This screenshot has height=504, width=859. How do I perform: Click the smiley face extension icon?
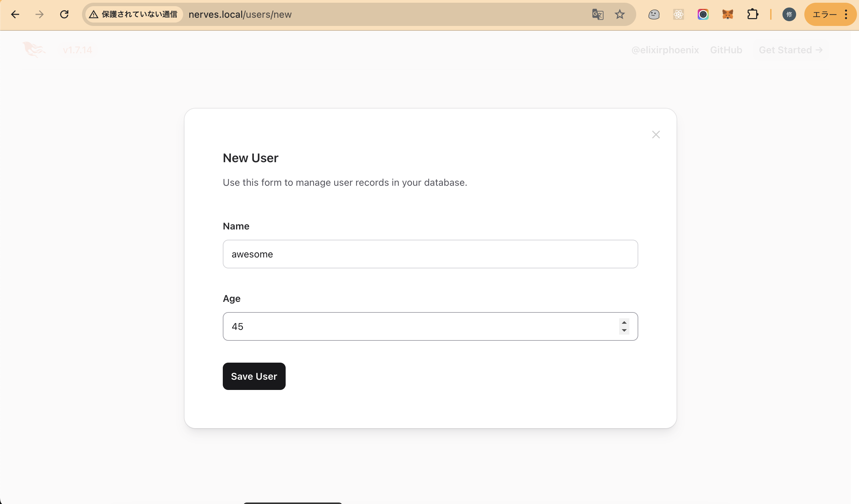point(654,14)
